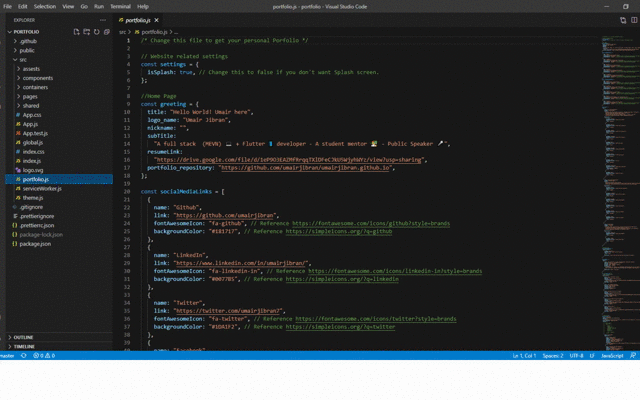Image resolution: width=640 pixels, height=400 pixels.
Task: Expand the OUTLINE section
Action: tap(23, 338)
